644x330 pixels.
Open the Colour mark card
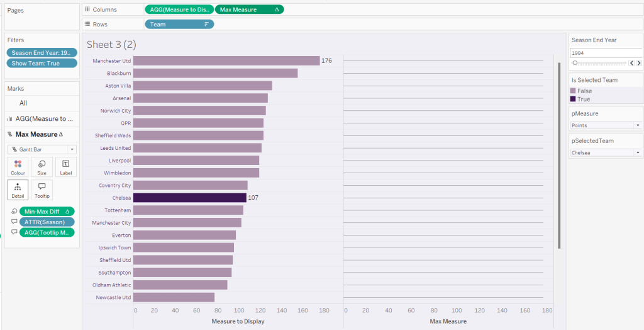pyautogui.click(x=18, y=167)
